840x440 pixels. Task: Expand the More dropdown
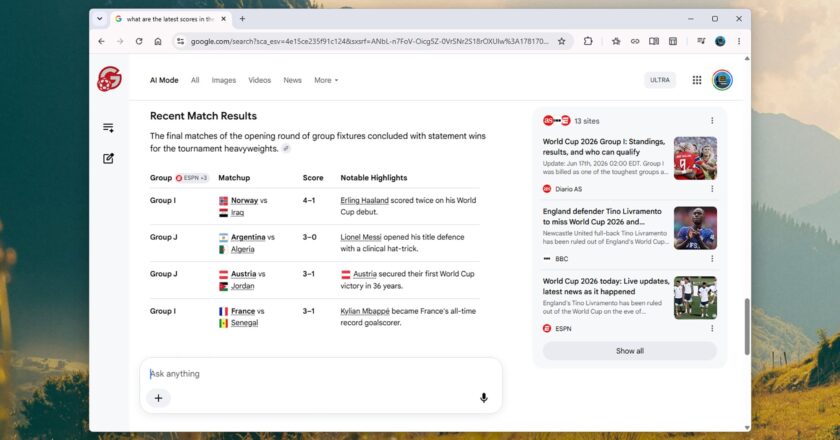click(x=326, y=80)
